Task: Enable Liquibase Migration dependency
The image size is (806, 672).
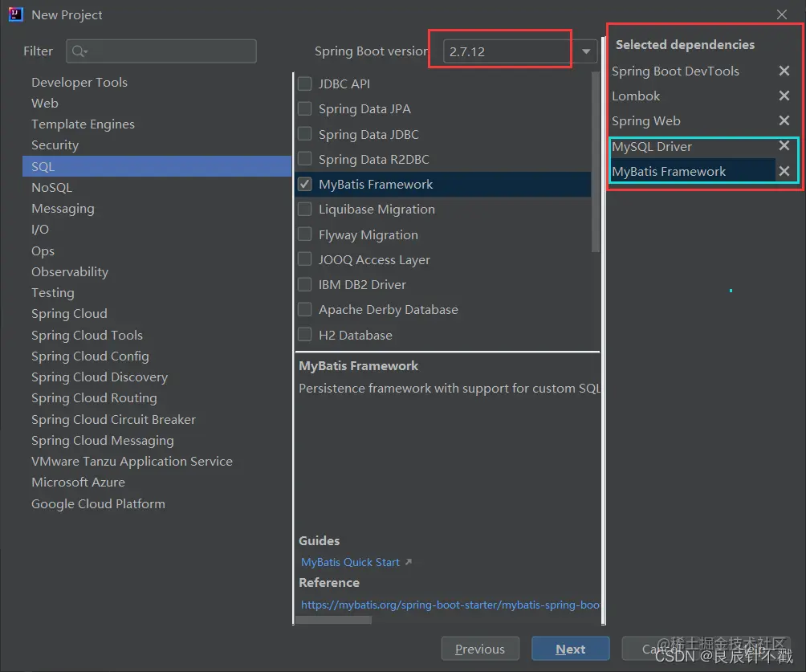Action: point(305,210)
